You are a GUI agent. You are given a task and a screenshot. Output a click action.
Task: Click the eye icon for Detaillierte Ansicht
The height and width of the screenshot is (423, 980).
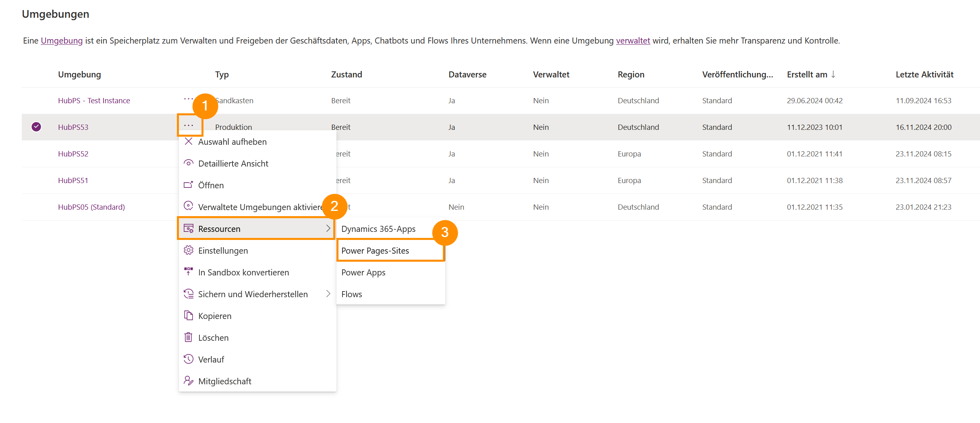click(188, 163)
